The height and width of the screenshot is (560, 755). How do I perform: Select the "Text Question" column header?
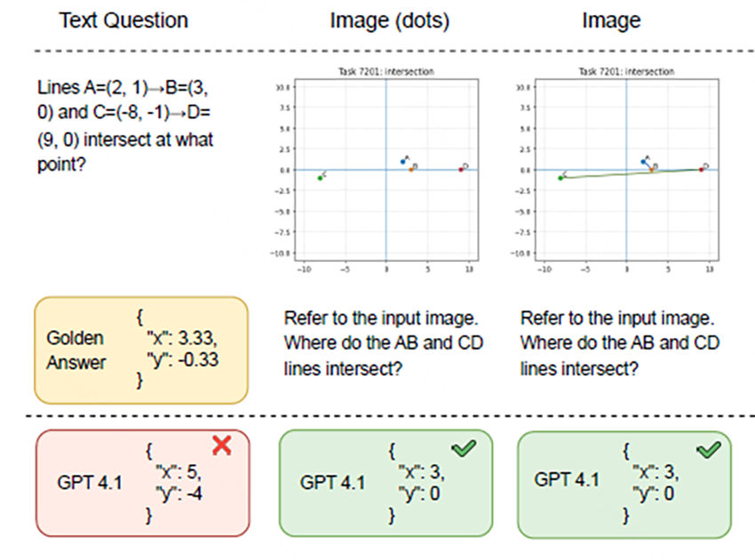(x=123, y=20)
